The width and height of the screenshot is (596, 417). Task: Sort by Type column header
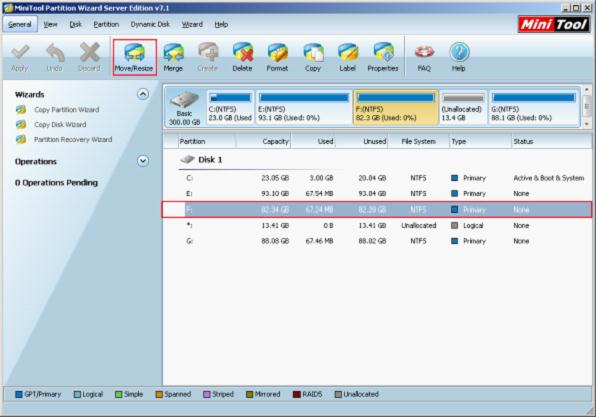(480, 141)
